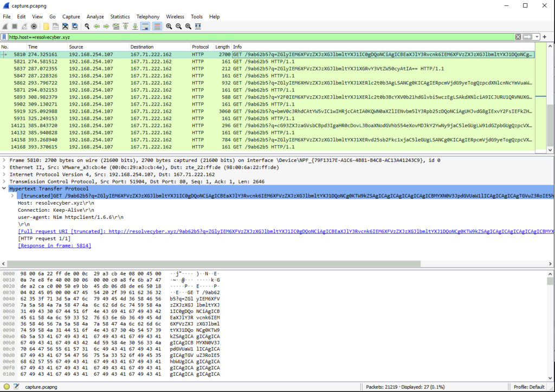Open expert information yellow circle icon
The width and height of the screenshot is (555, 392).
pos(7,387)
